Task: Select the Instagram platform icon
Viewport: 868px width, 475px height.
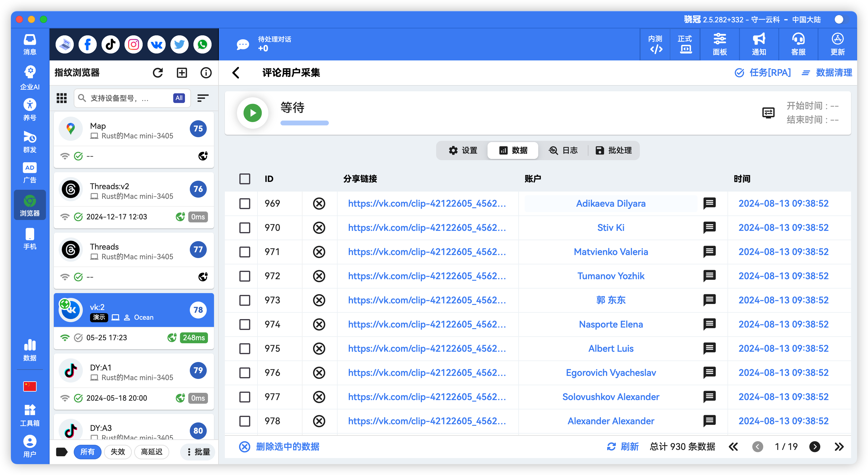Action: 134,44
